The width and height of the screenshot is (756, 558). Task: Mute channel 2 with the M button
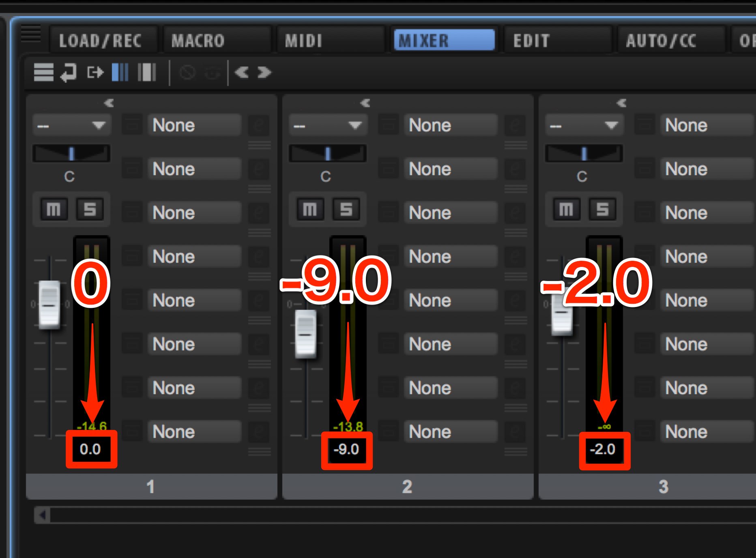coord(310,209)
